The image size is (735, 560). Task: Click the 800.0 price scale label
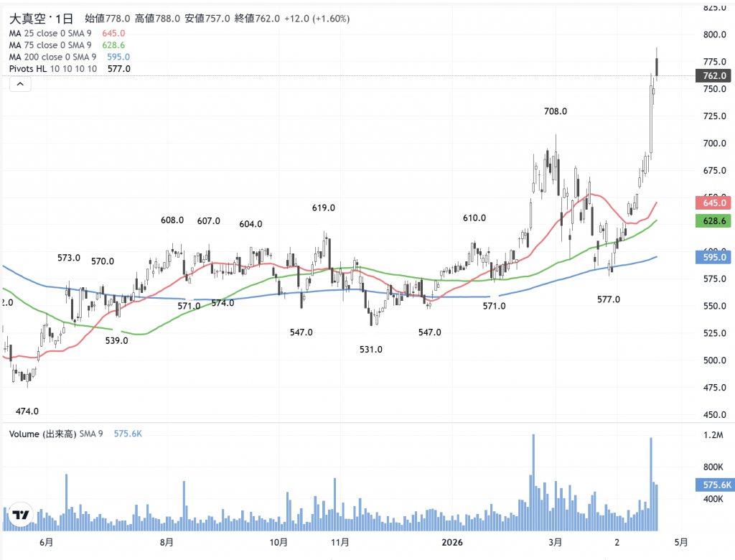point(715,34)
